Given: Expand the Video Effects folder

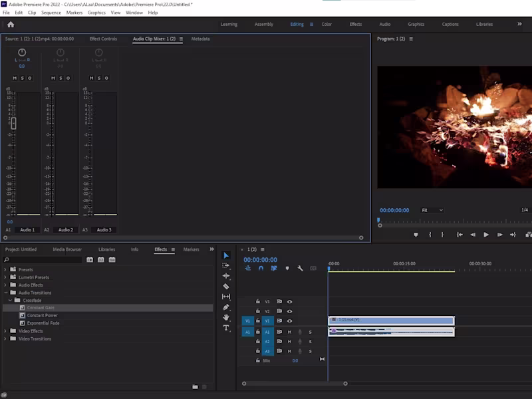Looking at the screenshot, I should (6, 331).
